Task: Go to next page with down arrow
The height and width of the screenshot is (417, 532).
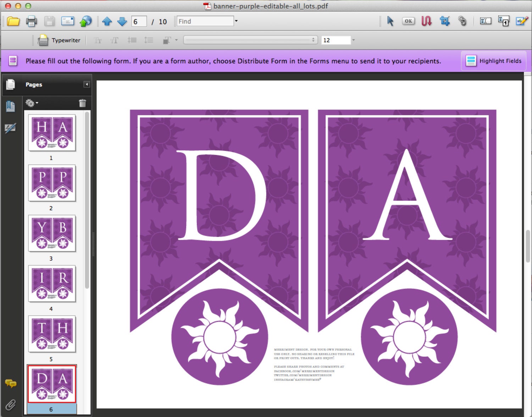Action: [122, 22]
